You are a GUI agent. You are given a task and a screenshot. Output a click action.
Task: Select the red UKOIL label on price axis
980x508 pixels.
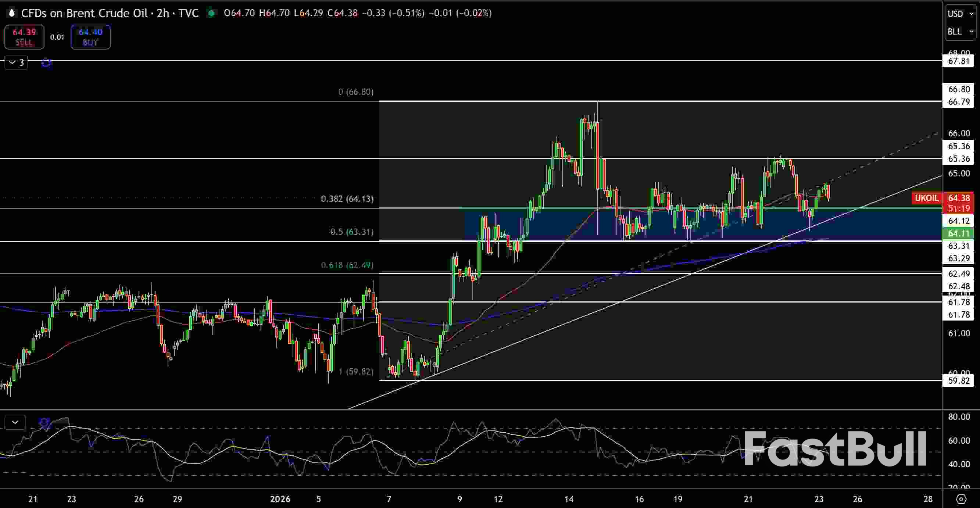[927, 198]
